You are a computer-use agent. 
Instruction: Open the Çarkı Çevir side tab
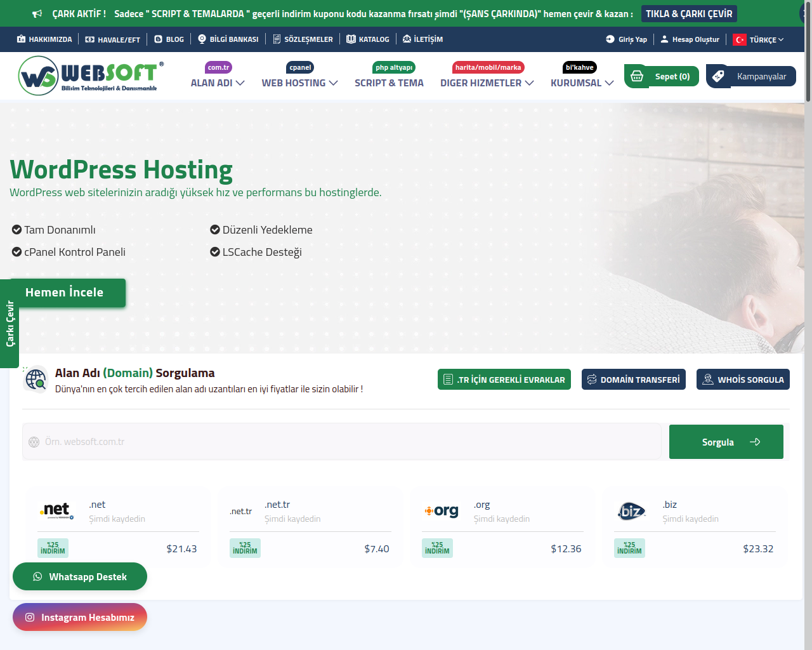click(x=10, y=324)
